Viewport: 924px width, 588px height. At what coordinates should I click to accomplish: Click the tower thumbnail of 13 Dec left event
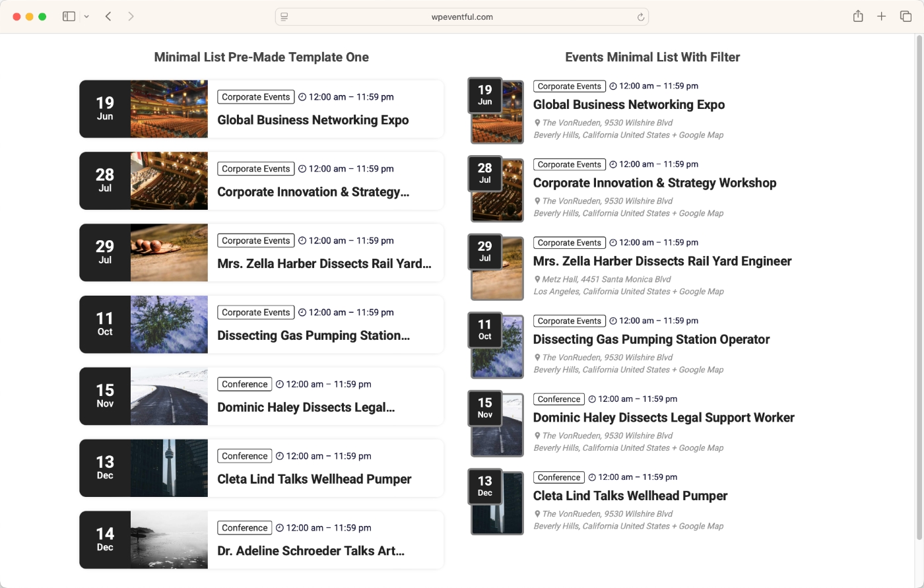click(169, 469)
